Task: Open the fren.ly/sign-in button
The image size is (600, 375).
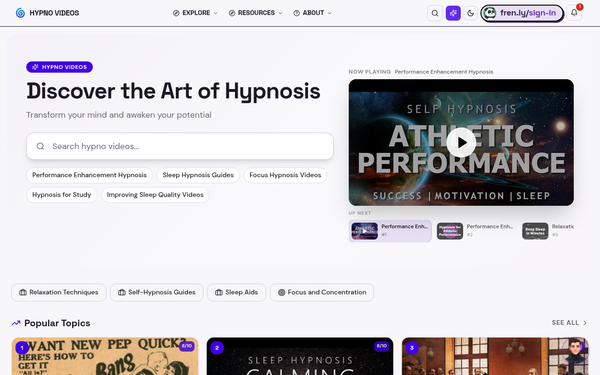Action: pyautogui.click(x=522, y=13)
